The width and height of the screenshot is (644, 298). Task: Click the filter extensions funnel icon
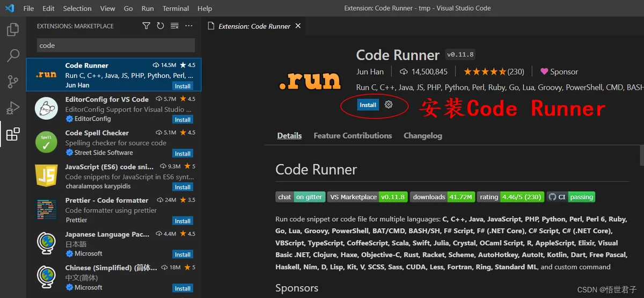[147, 26]
